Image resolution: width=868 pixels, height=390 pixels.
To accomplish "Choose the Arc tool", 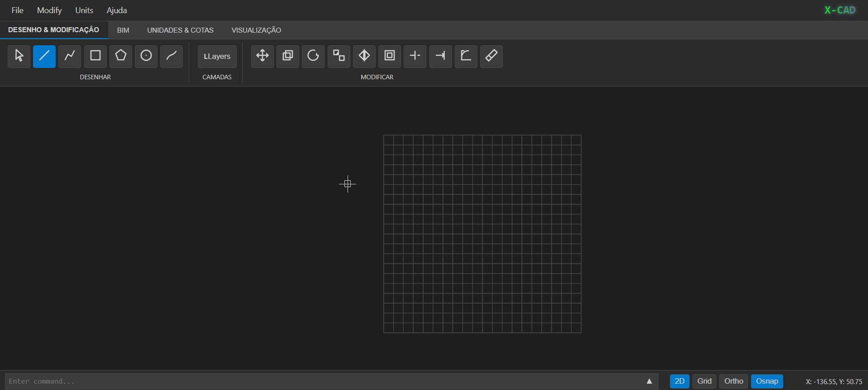I will (172, 56).
